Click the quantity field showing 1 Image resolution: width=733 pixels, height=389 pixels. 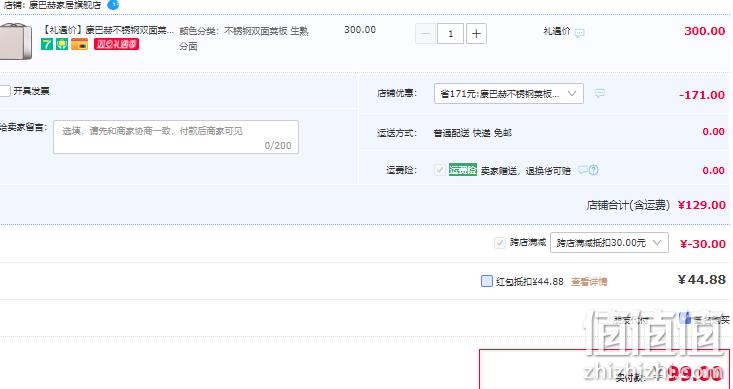click(x=451, y=34)
